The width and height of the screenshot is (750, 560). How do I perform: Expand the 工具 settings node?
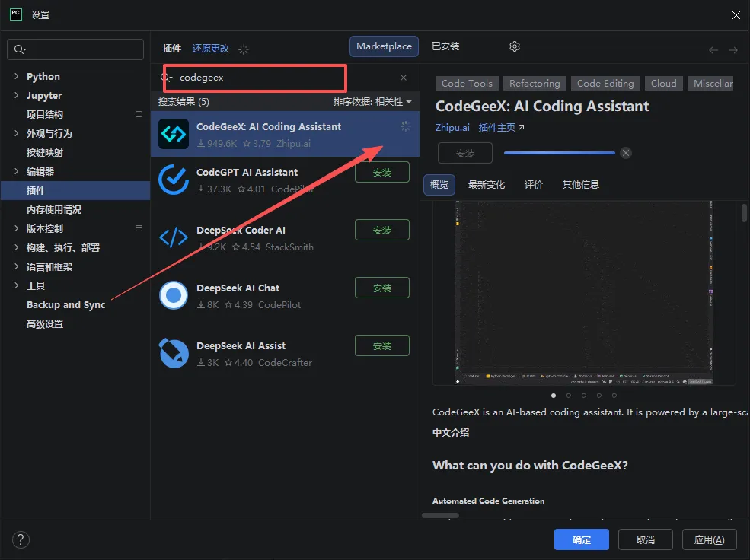click(17, 285)
